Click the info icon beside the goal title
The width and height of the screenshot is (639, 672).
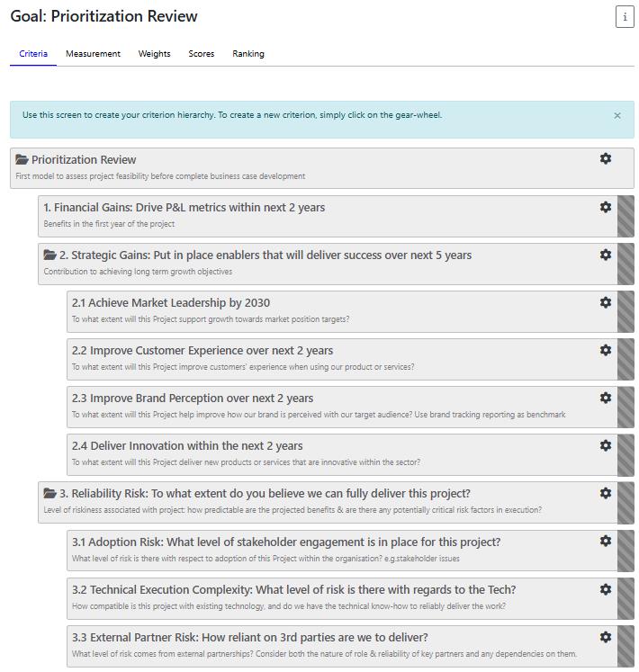[625, 17]
